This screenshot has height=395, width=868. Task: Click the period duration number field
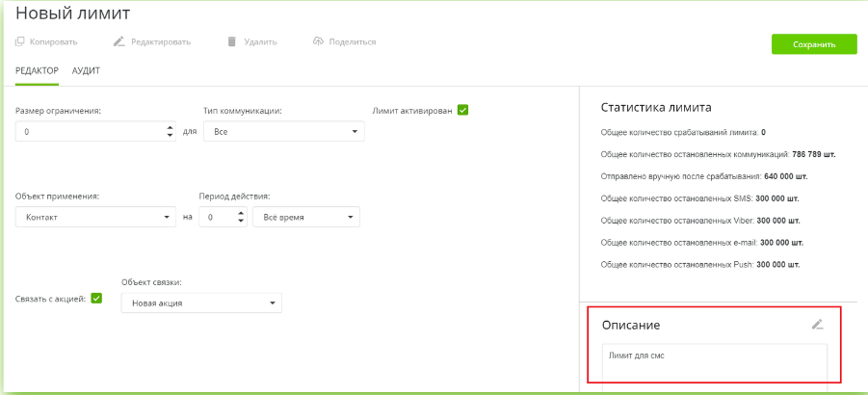click(216, 218)
